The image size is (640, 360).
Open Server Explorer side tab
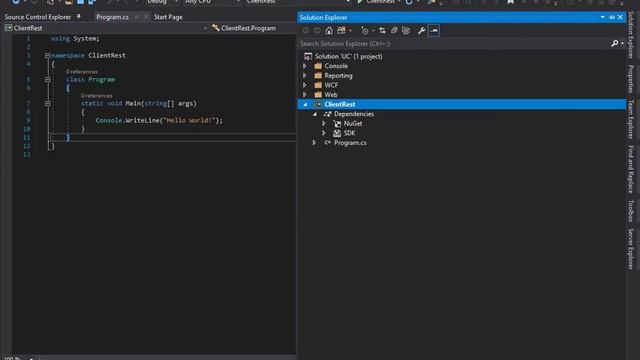pyautogui.click(x=631, y=249)
